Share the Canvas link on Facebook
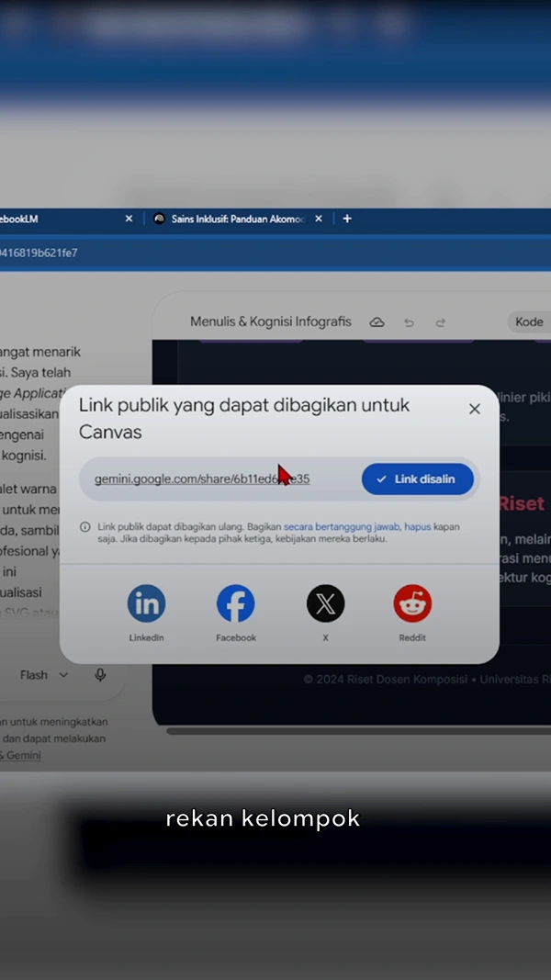This screenshot has height=980, width=551. pyautogui.click(x=235, y=603)
